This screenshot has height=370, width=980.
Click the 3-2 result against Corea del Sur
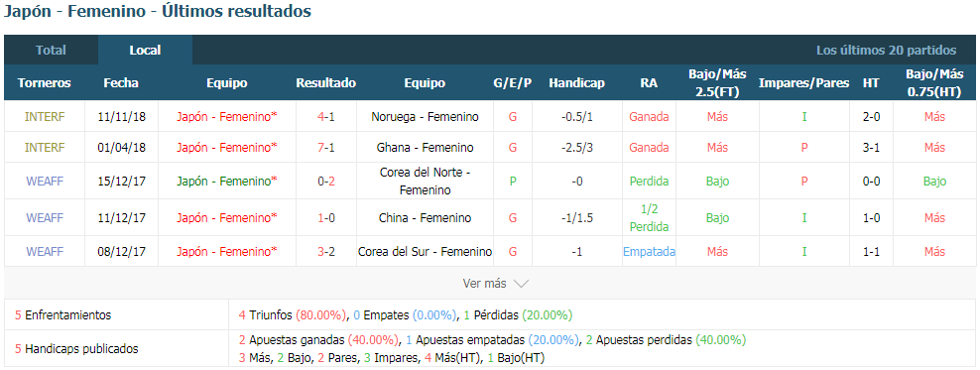click(x=325, y=251)
